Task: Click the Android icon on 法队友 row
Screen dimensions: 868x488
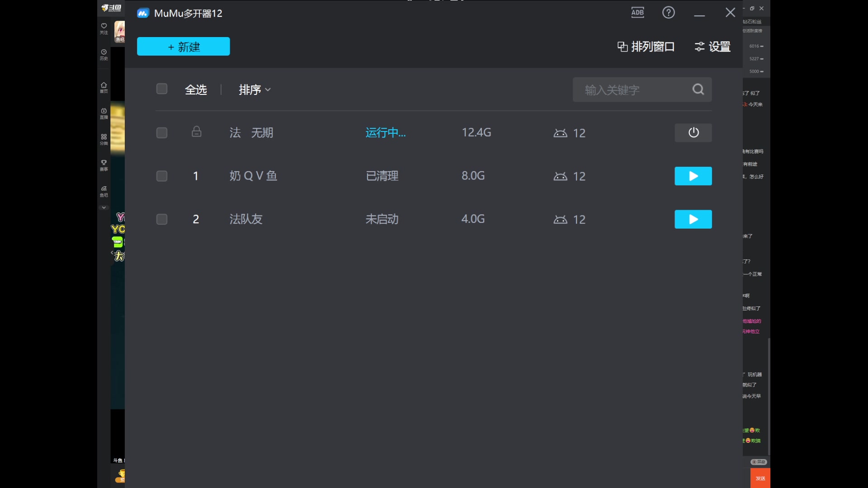Action: pyautogui.click(x=560, y=220)
